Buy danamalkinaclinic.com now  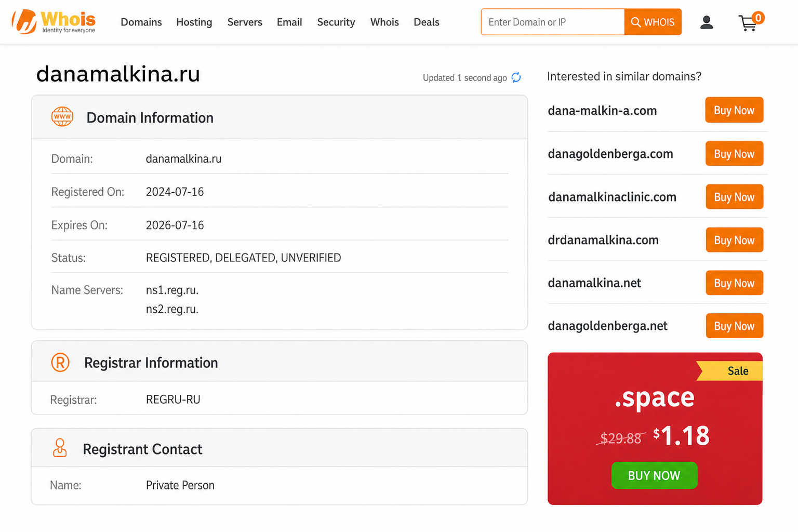[734, 197]
